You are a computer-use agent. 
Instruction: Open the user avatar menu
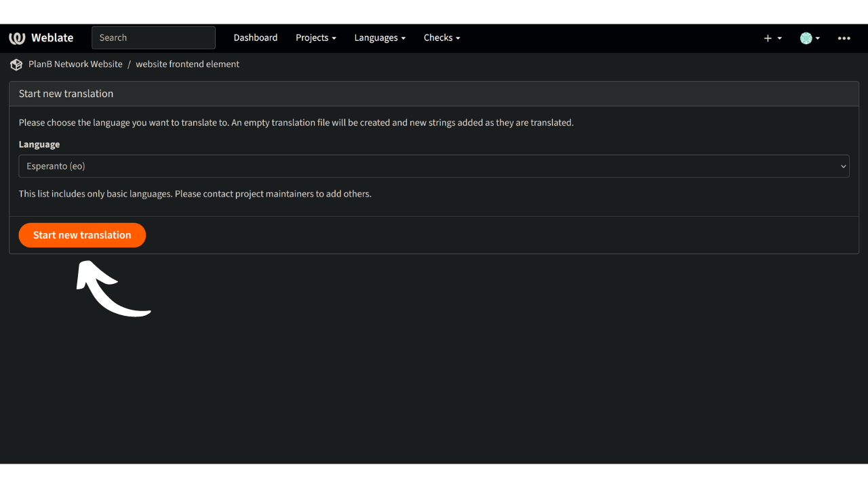coord(806,39)
